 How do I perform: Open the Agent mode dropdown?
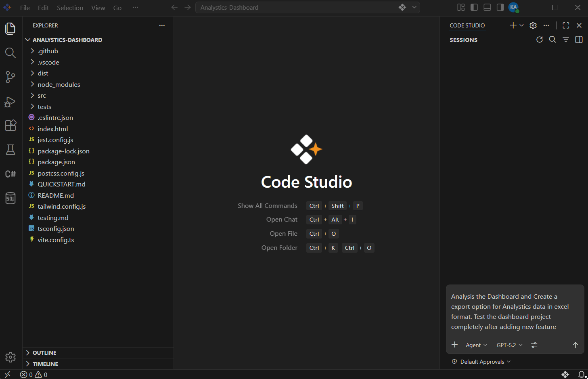click(x=476, y=345)
